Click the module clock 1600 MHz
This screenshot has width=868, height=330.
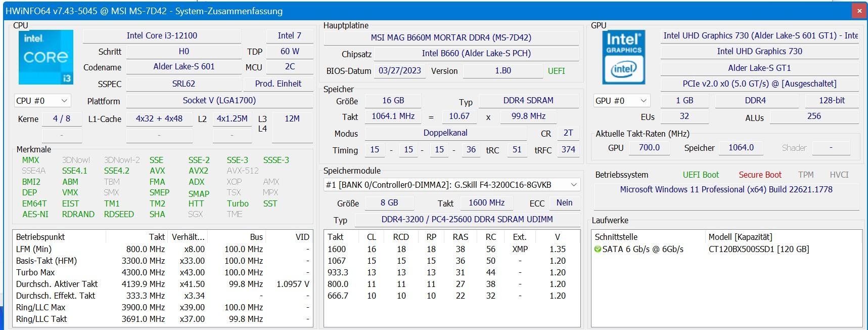[x=486, y=203]
